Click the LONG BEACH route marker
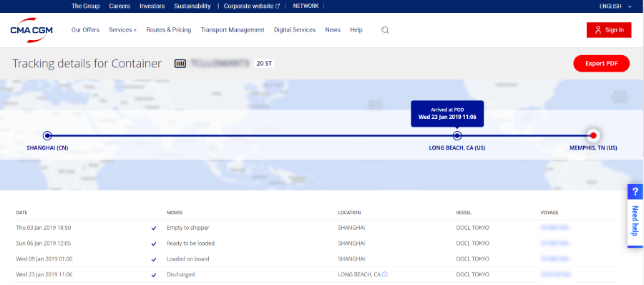Viewport: 644px width, 285px height. point(457,135)
